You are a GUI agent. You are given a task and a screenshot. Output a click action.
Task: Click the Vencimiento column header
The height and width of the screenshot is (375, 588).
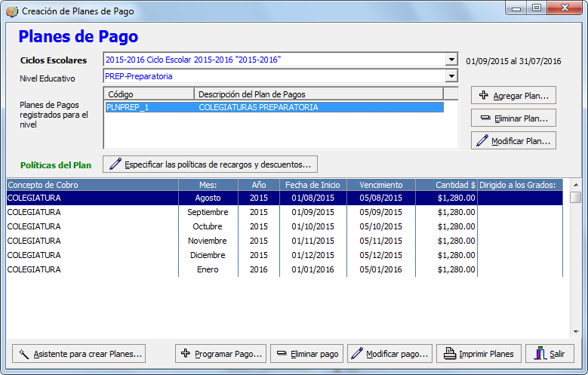[380, 185]
